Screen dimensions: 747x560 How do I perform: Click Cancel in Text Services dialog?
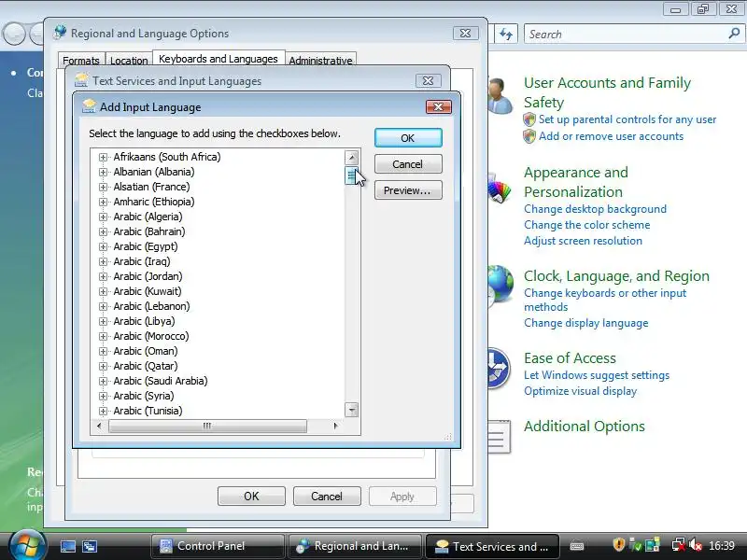click(327, 497)
